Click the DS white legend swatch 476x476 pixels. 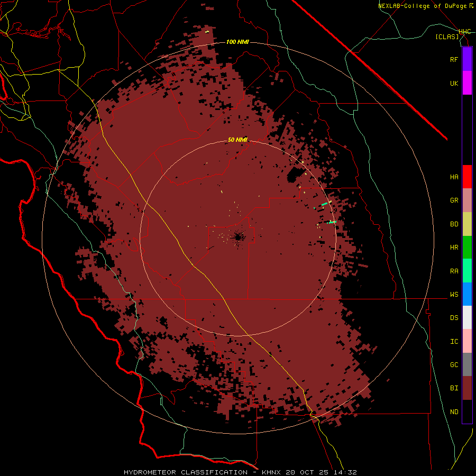[467, 317]
